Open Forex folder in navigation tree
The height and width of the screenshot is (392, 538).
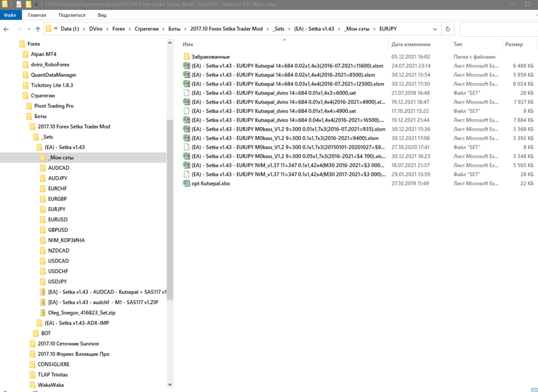tap(33, 44)
